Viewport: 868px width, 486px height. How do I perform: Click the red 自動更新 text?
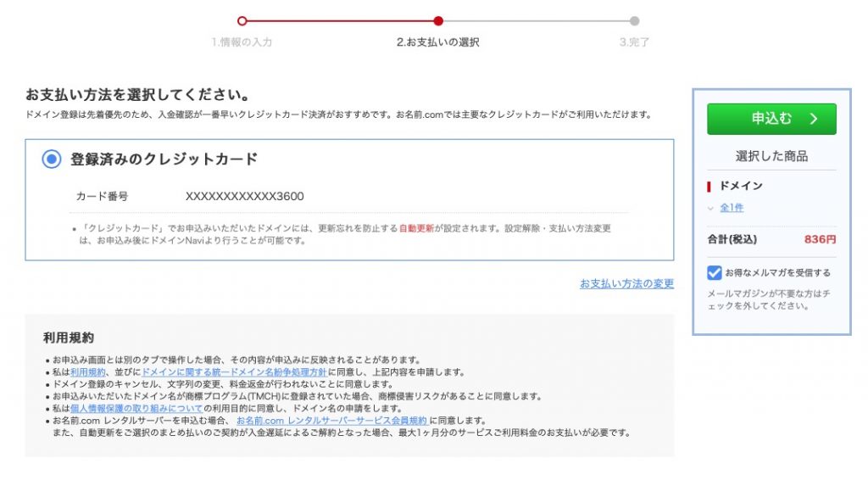tap(416, 229)
